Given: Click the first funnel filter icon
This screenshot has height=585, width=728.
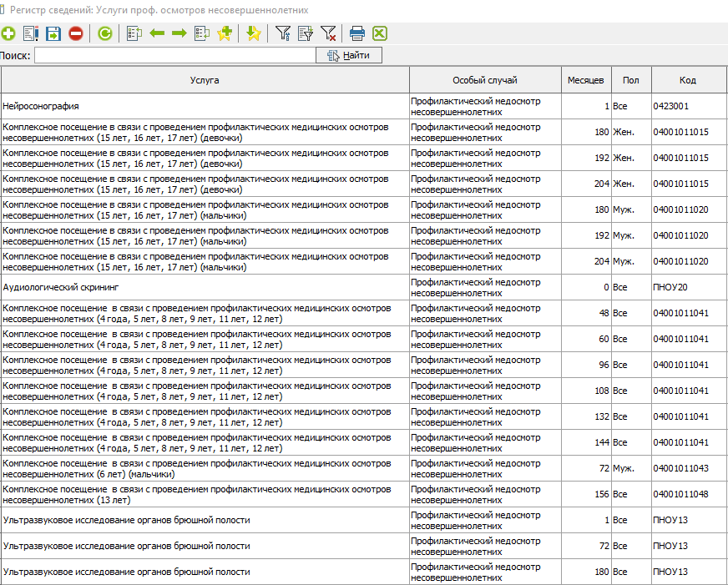Looking at the screenshot, I should [x=283, y=33].
